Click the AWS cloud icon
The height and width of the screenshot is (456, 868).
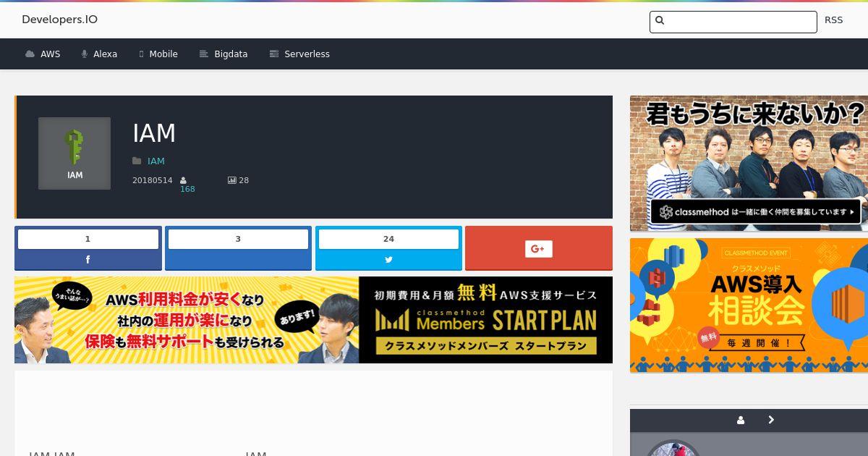[x=30, y=54]
